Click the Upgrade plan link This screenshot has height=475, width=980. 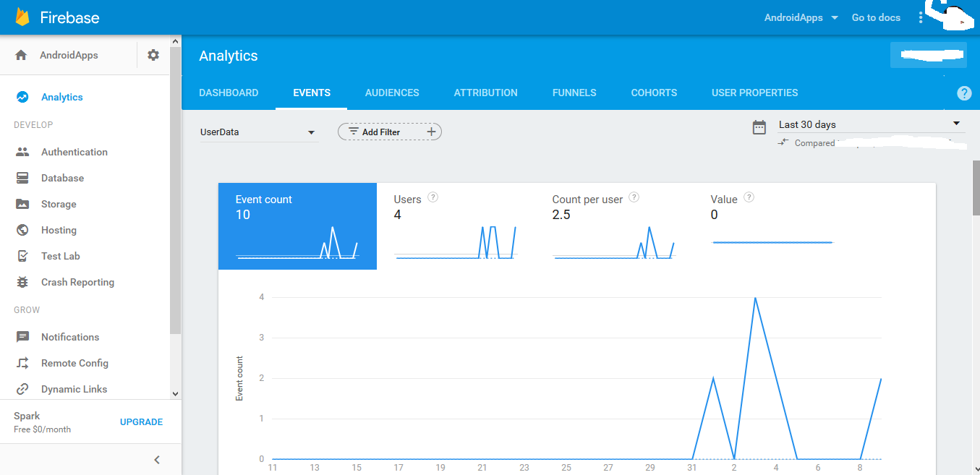(141, 422)
